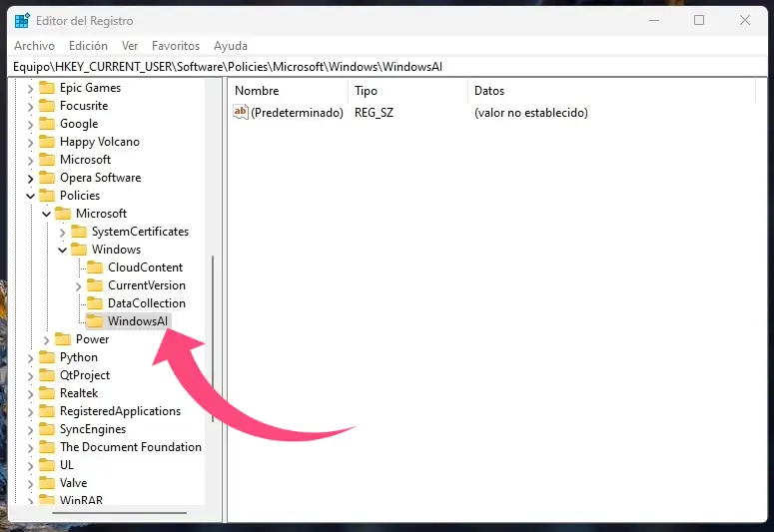Viewport: 774px width, 532px height.
Task: Collapse the Microsoft key under Policies
Action: point(46,214)
